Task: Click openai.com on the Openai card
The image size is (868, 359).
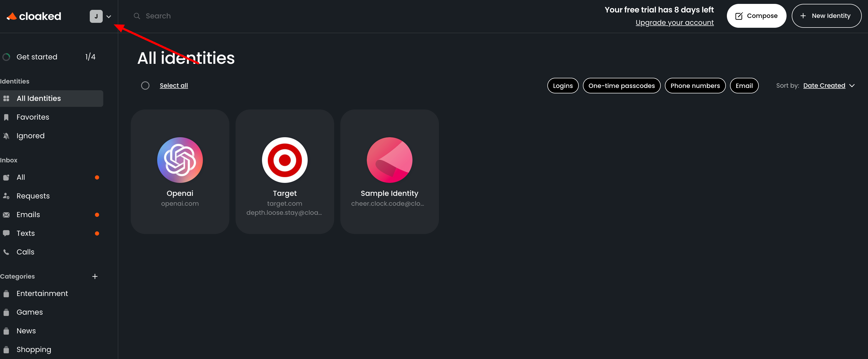Action: (180, 204)
